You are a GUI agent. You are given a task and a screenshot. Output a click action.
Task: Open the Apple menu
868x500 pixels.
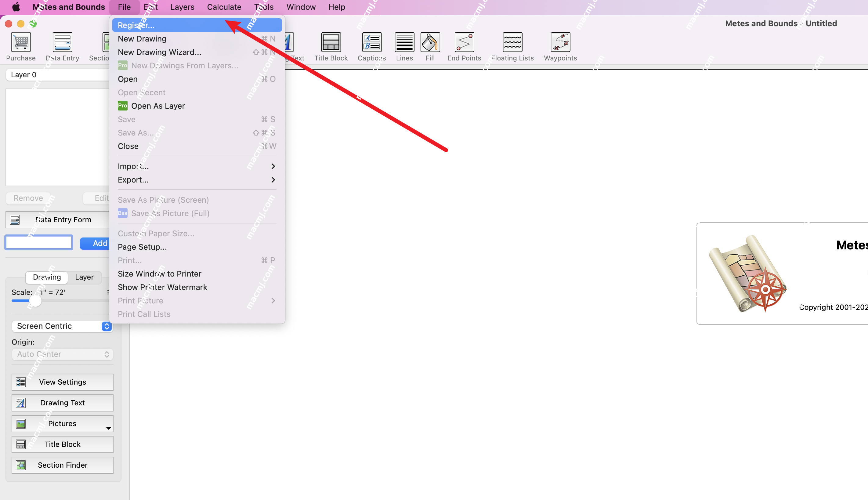point(16,7)
